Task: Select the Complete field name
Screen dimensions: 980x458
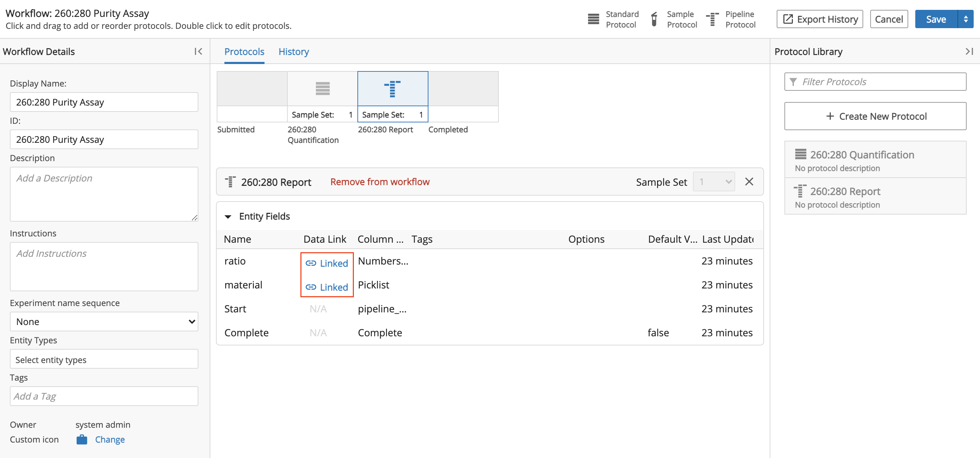Action: tap(246, 333)
